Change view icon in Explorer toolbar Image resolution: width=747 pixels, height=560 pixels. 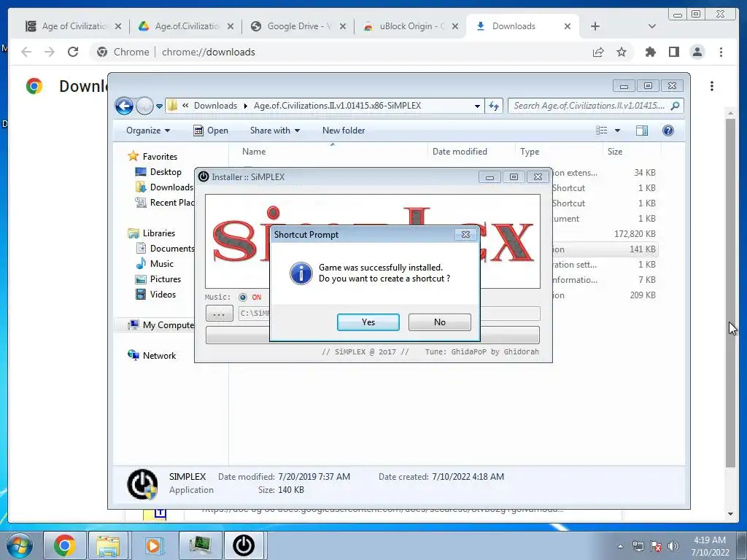602,131
